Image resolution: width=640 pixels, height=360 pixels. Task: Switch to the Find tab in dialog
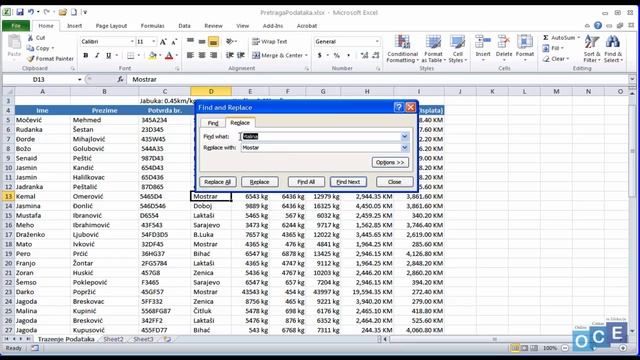[x=213, y=123]
